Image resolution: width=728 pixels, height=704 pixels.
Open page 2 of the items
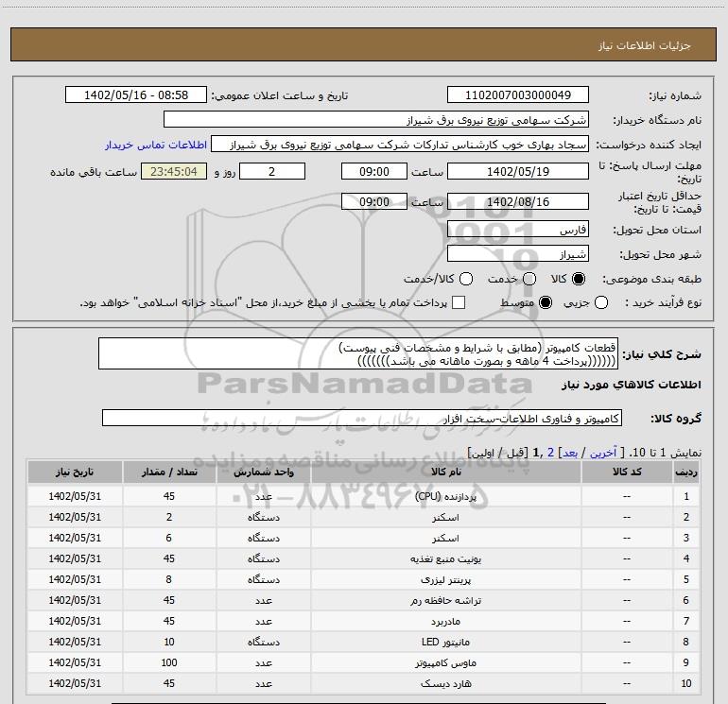pos(550,453)
